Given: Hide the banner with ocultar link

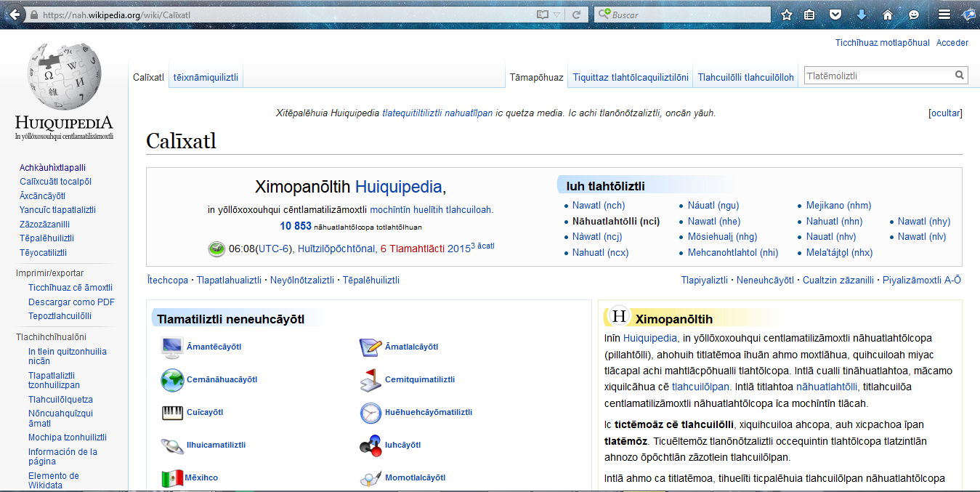Looking at the screenshot, I should pyautogui.click(x=945, y=113).
